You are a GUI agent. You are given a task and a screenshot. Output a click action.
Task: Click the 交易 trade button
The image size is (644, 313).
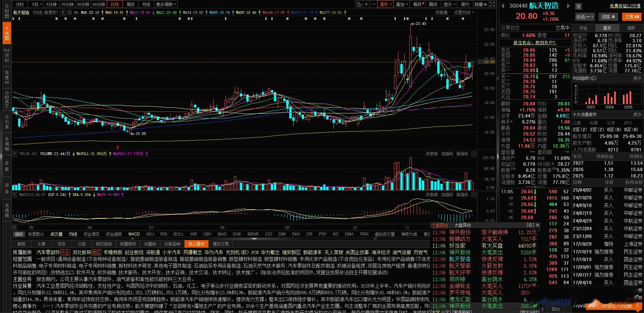click(x=632, y=16)
